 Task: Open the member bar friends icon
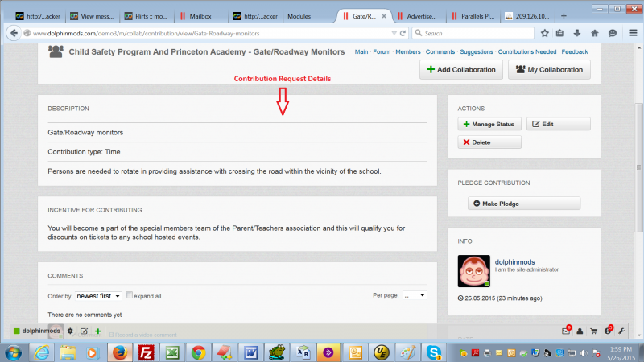[580, 331]
